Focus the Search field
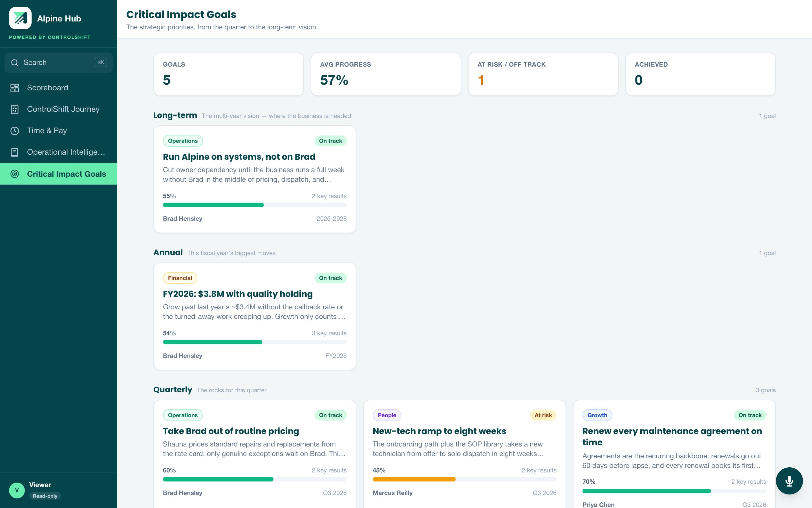Screen dimensions: 812x508 (59, 62)
